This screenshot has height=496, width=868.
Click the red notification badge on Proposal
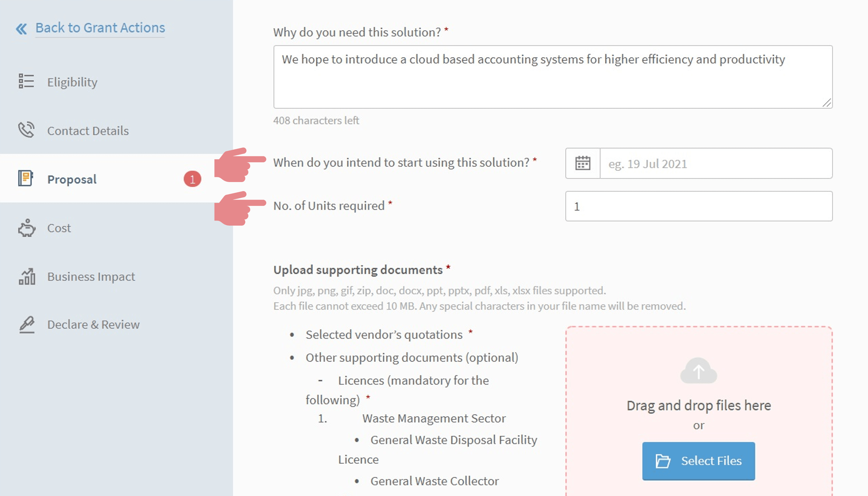point(192,179)
